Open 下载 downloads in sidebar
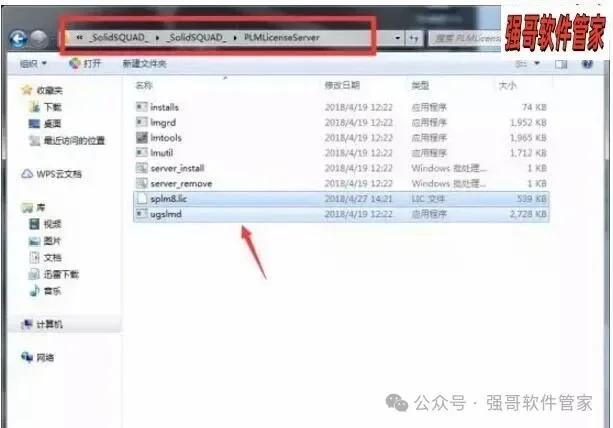This screenshot has height=428, width=613. point(45,107)
